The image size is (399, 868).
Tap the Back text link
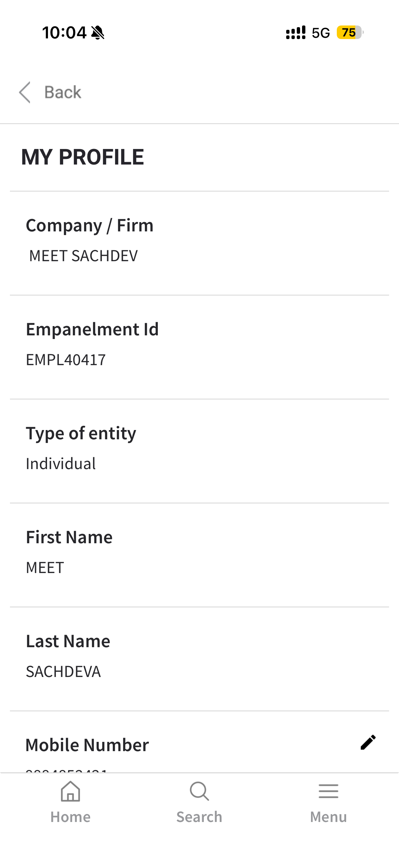pyautogui.click(x=63, y=92)
